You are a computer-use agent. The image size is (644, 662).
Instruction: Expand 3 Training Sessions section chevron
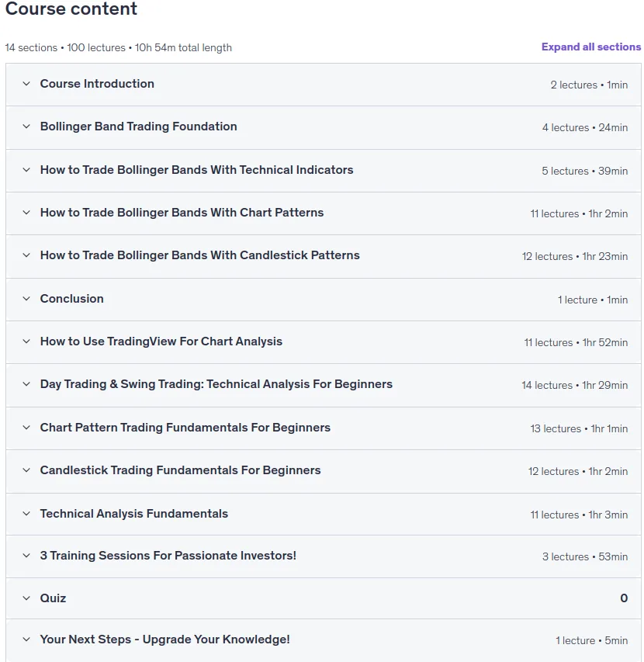point(26,555)
